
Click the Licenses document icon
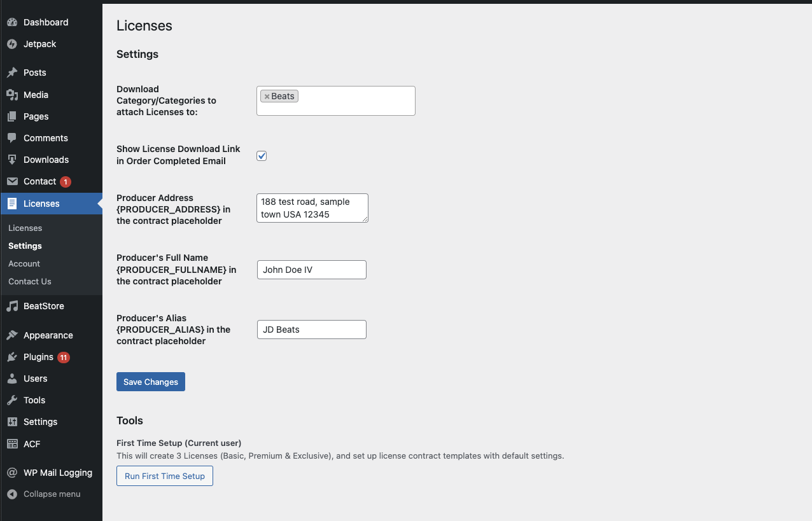pos(12,204)
